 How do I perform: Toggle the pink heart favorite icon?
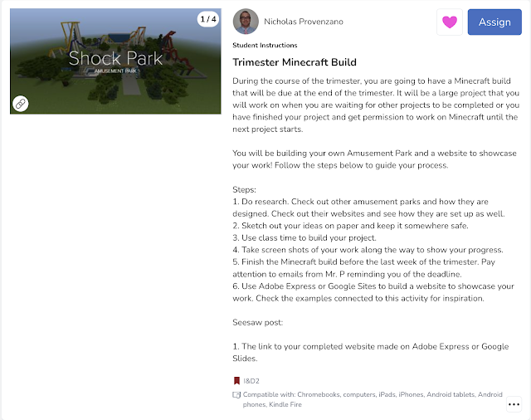[450, 22]
